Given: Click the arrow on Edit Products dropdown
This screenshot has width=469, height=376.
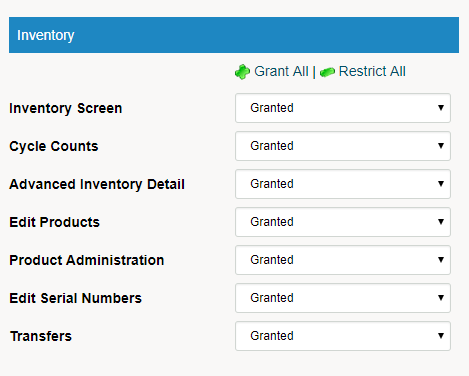Looking at the screenshot, I should [x=441, y=222].
